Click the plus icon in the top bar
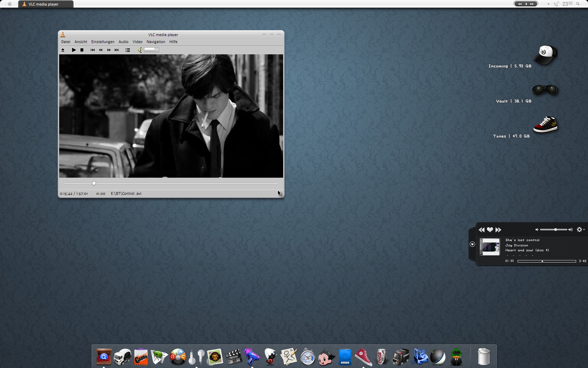 pyautogui.click(x=548, y=4)
